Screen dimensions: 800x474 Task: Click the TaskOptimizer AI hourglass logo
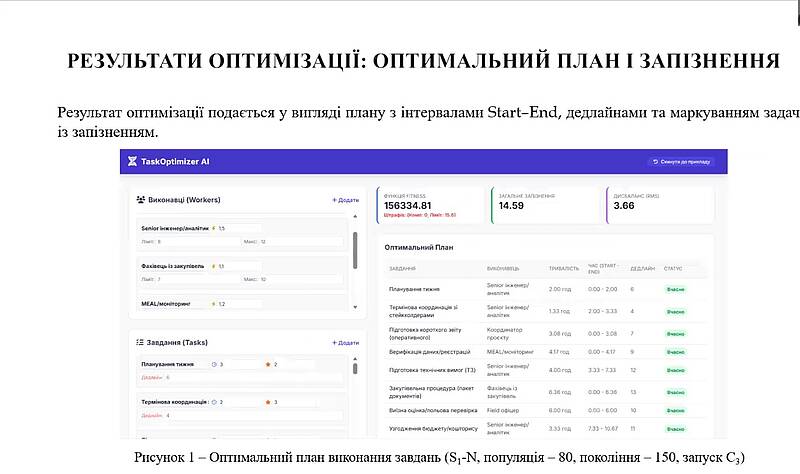tap(131, 161)
